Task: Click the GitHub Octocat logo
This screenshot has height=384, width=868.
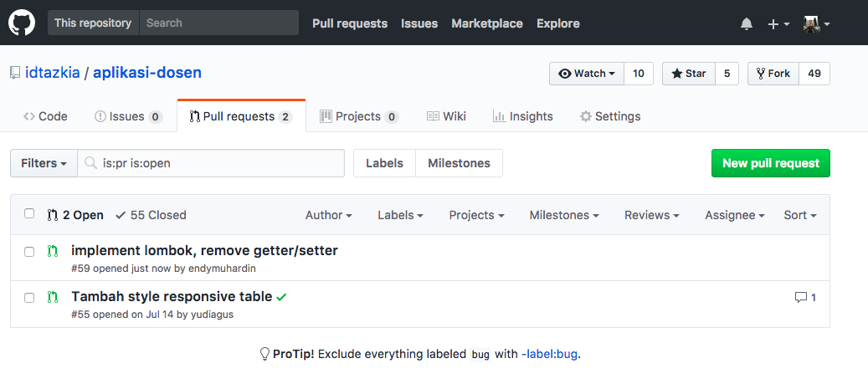Action: pos(22,23)
